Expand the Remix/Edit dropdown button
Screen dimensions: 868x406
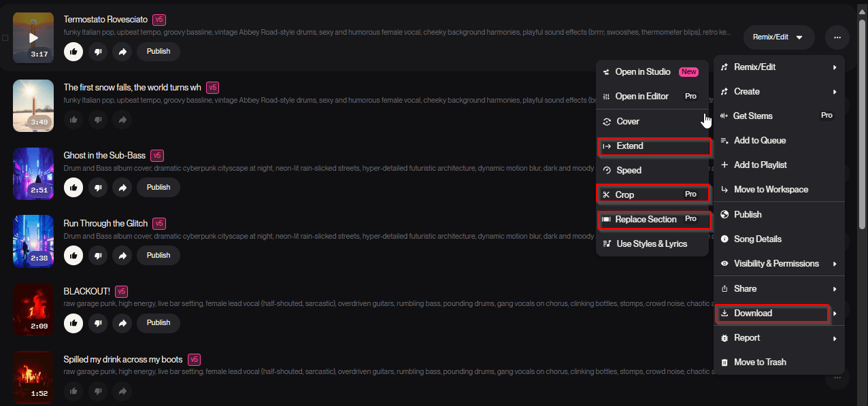(x=778, y=37)
